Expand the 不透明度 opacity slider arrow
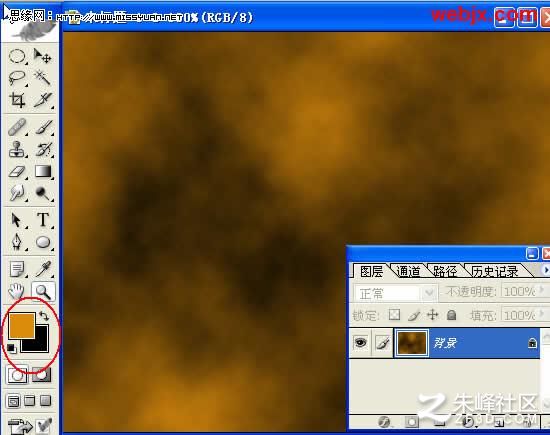Viewport: 550px width, 435px height. click(542, 290)
